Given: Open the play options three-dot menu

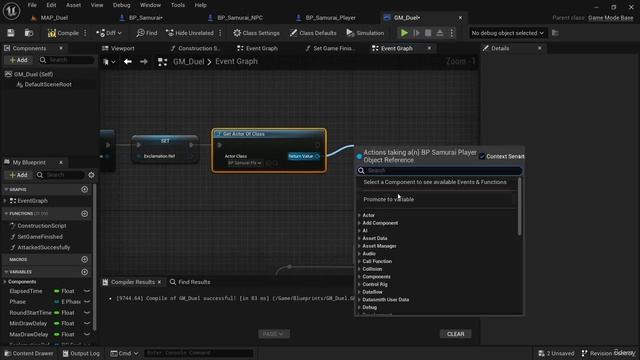Looking at the screenshot, I should point(451,33).
